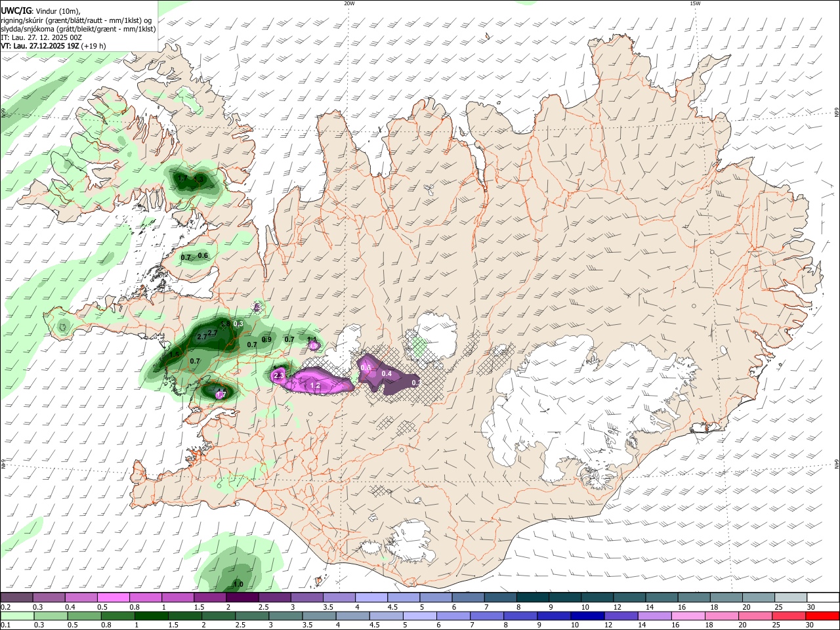Click the white swatch ending the top legend row
The width and height of the screenshot is (840, 630).
click(x=824, y=597)
